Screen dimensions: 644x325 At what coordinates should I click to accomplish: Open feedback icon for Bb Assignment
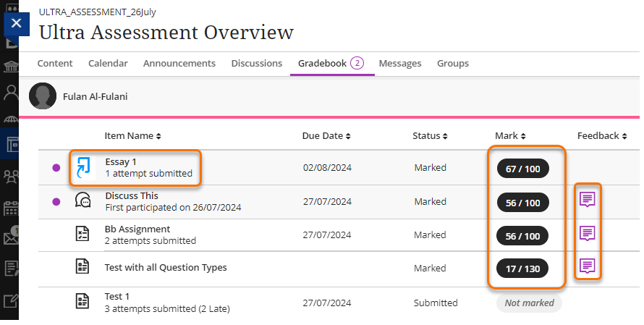click(588, 233)
